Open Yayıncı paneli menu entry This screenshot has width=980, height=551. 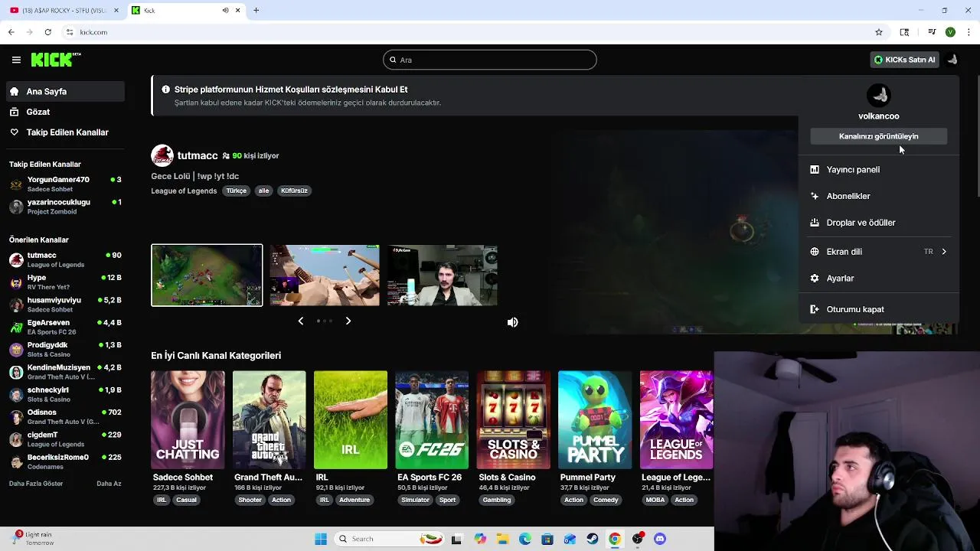click(x=878, y=170)
